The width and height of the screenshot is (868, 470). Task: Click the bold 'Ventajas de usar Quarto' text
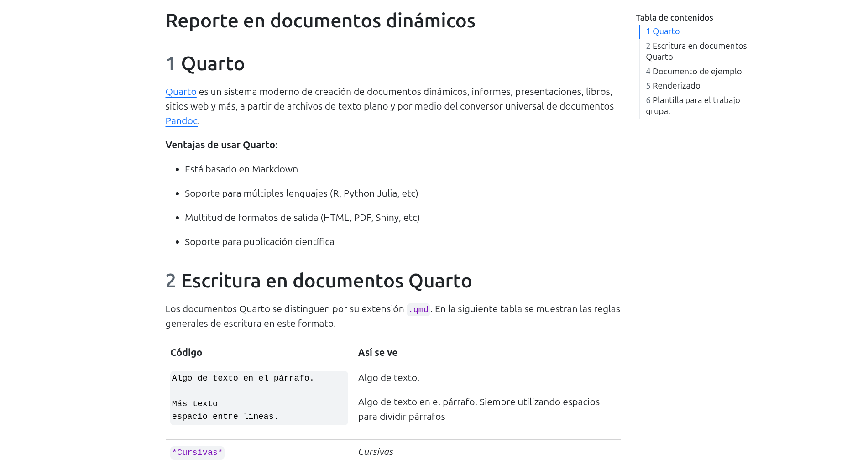220,145
